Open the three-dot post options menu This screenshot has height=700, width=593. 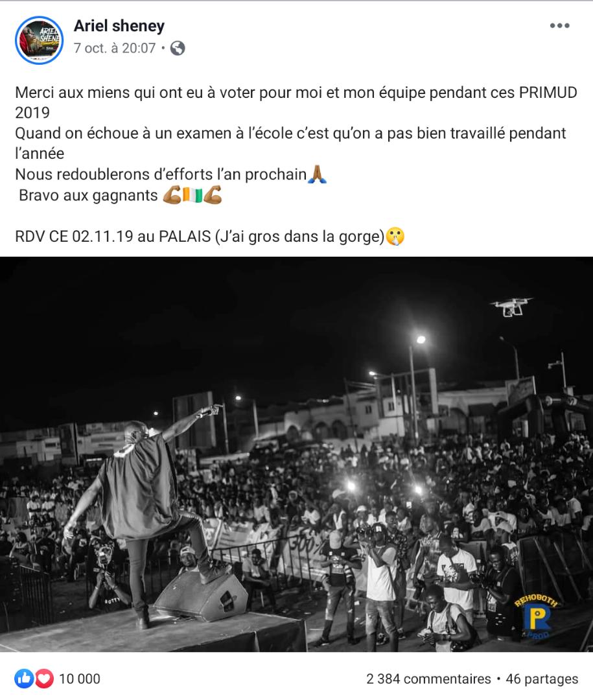559,25
